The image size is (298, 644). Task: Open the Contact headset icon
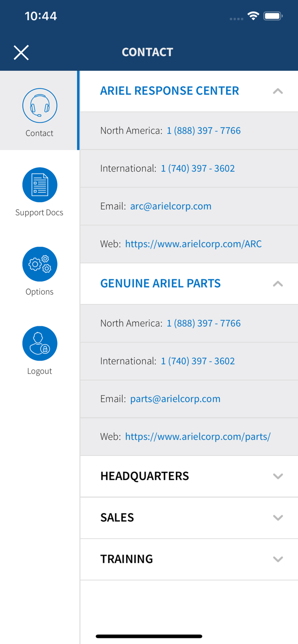point(40,106)
